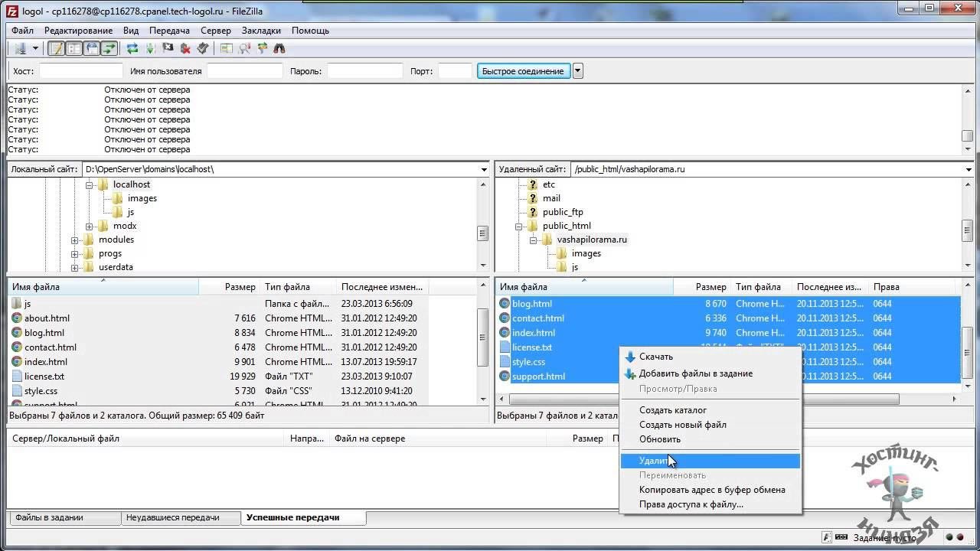The height and width of the screenshot is (551, 980).
Task: Click the binoculars file search icon
Action: coord(279,48)
